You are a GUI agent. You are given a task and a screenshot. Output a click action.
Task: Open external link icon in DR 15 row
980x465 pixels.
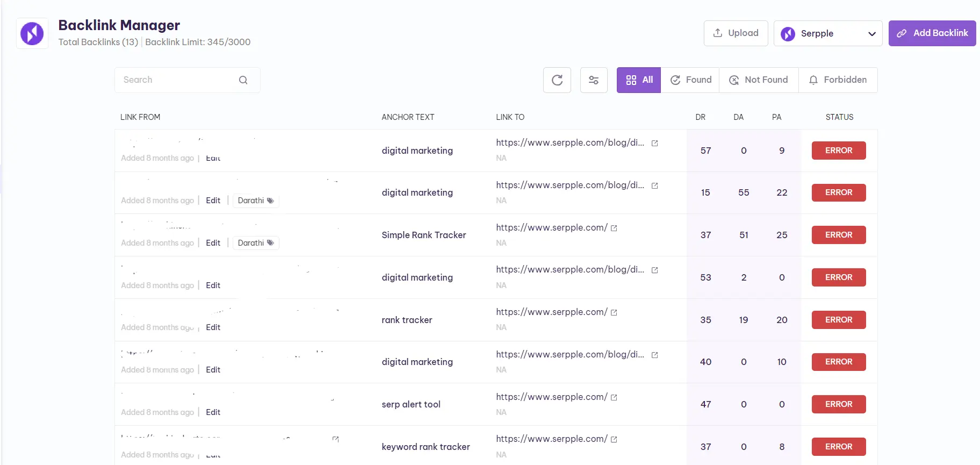(655, 186)
